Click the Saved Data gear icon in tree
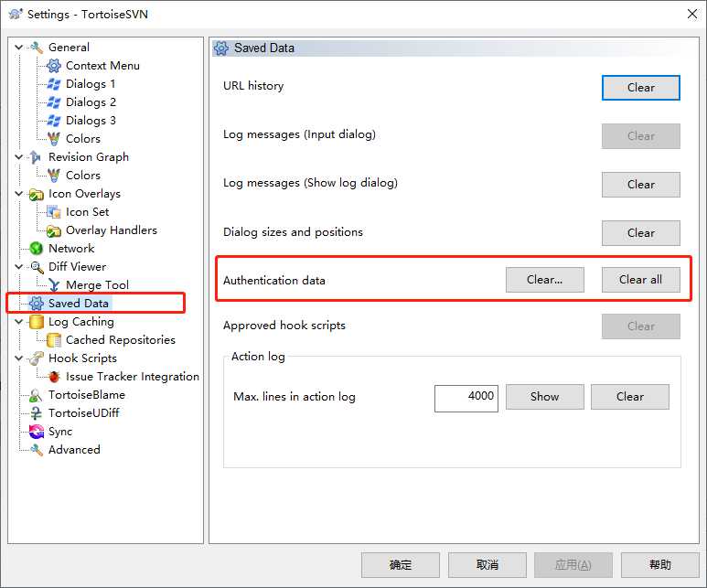This screenshot has height=588, width=707. [x=36, y=304]
